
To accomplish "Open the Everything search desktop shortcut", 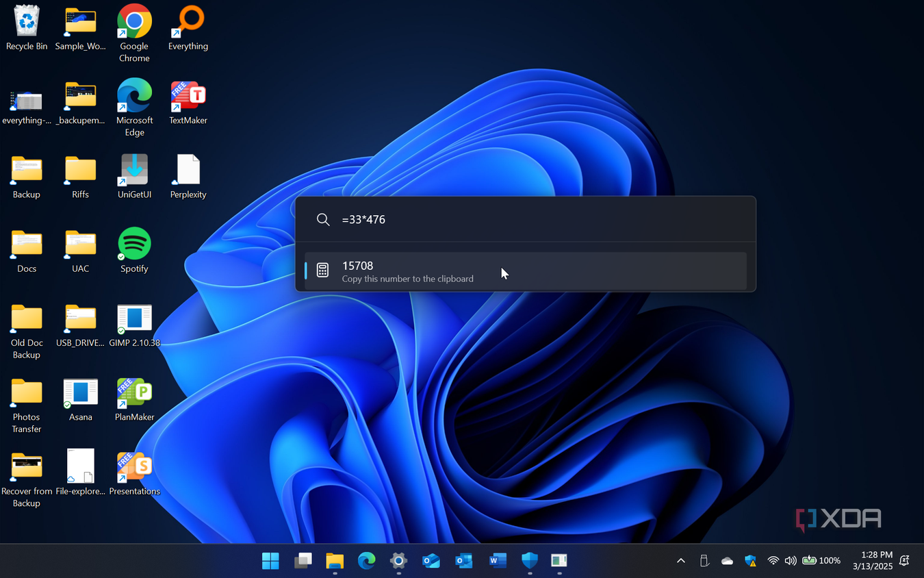I will click(188, 28).
